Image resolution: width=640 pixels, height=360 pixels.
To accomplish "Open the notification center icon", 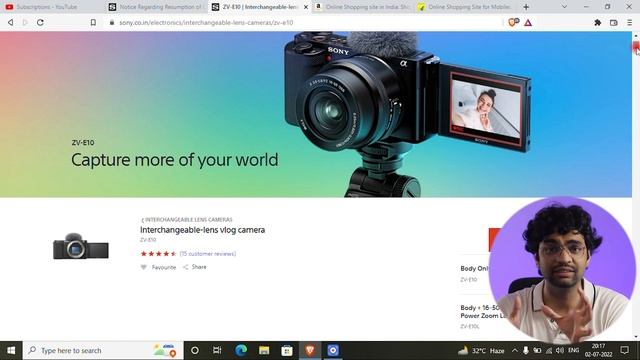I will tap(624, 350).
